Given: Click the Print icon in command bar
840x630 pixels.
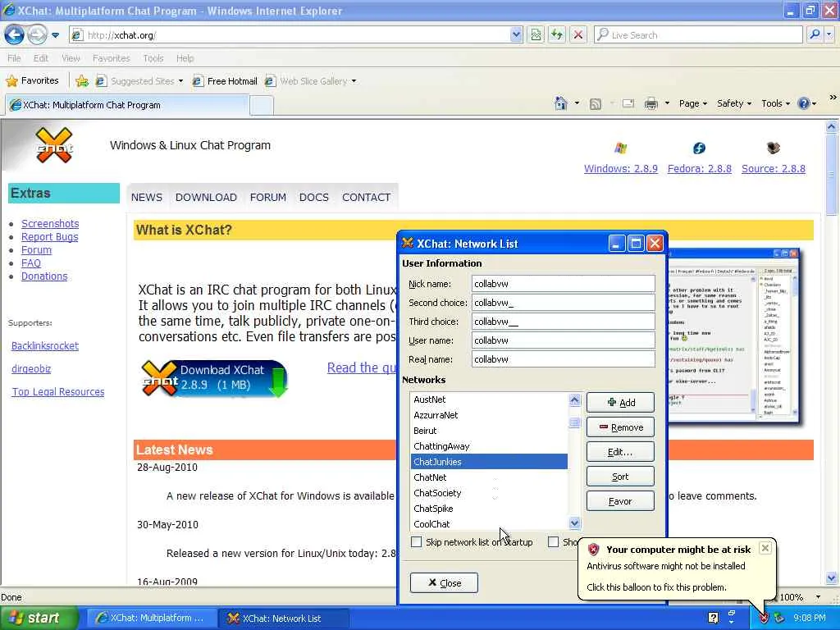Looking at the screenshot, I should coord(651,103).
